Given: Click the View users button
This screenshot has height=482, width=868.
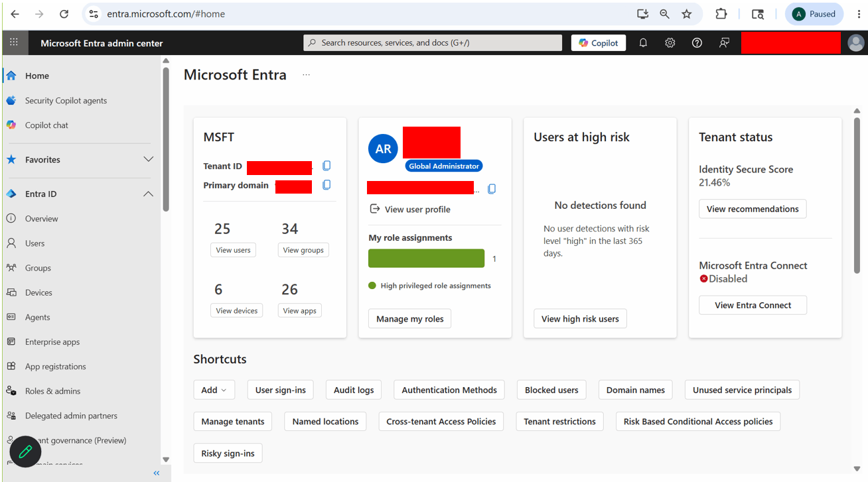Looking at the screenshot, I should [233, 250].
